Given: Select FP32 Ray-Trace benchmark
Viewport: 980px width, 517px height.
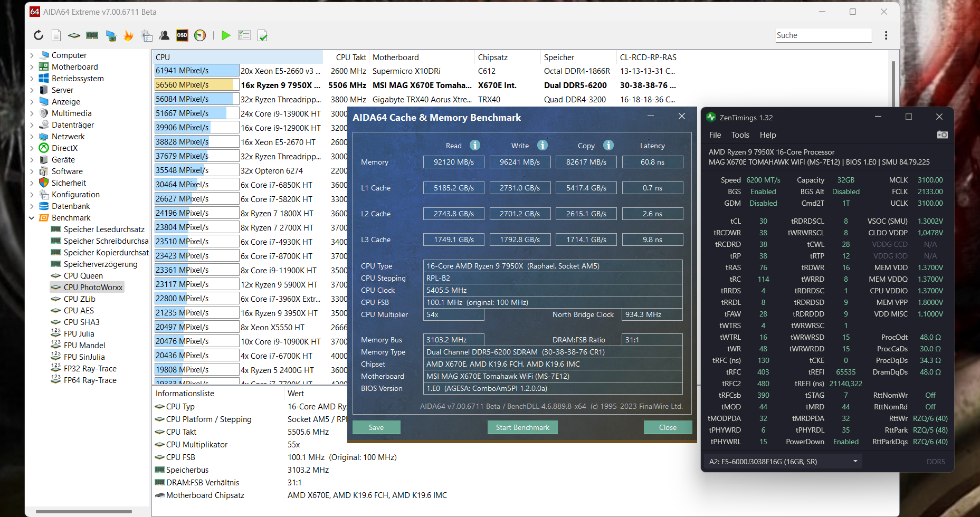Looking at the screenshot, I should 83,369.
